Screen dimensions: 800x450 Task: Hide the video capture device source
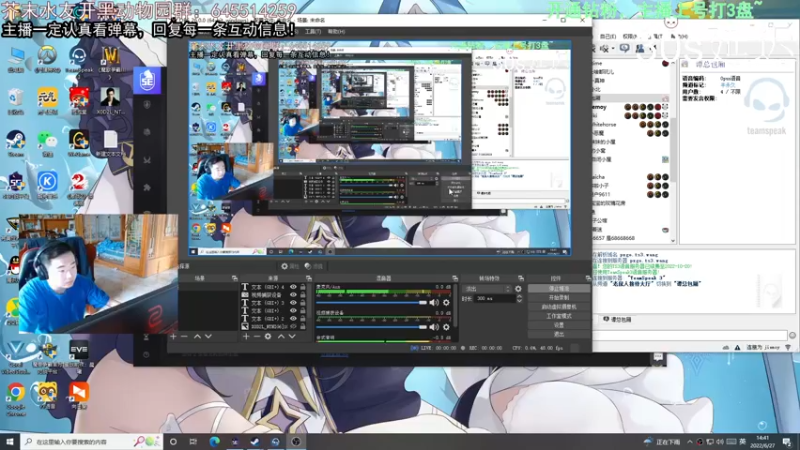[293, 295]
